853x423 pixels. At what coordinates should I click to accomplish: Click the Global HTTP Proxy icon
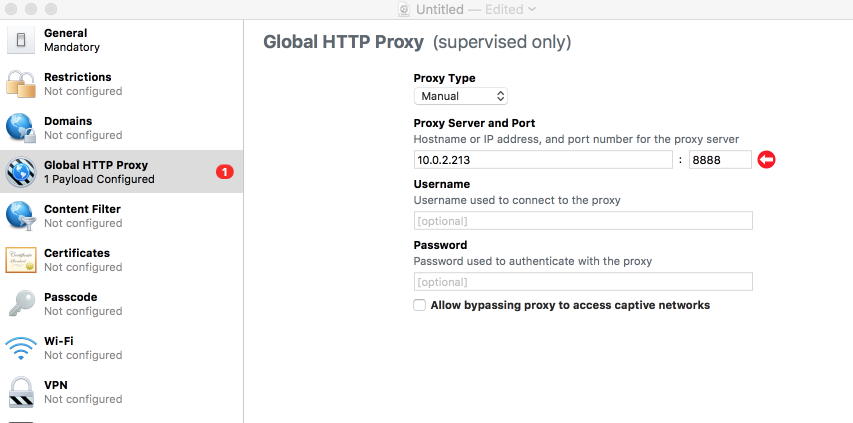[20, 172]
